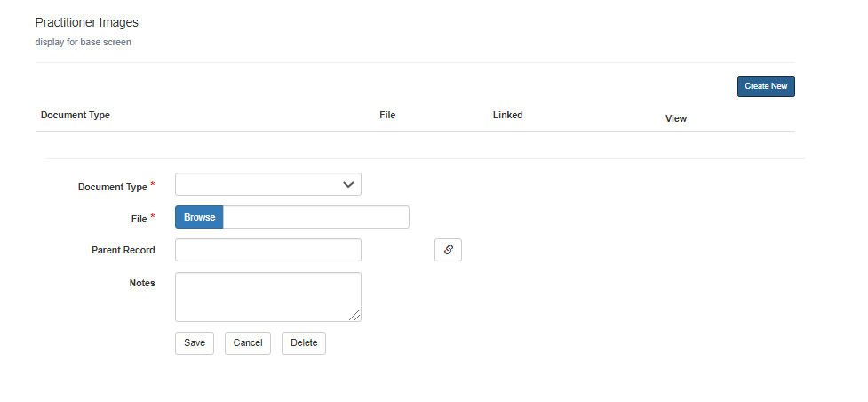Click the Create New button

(x=765, y=86)
